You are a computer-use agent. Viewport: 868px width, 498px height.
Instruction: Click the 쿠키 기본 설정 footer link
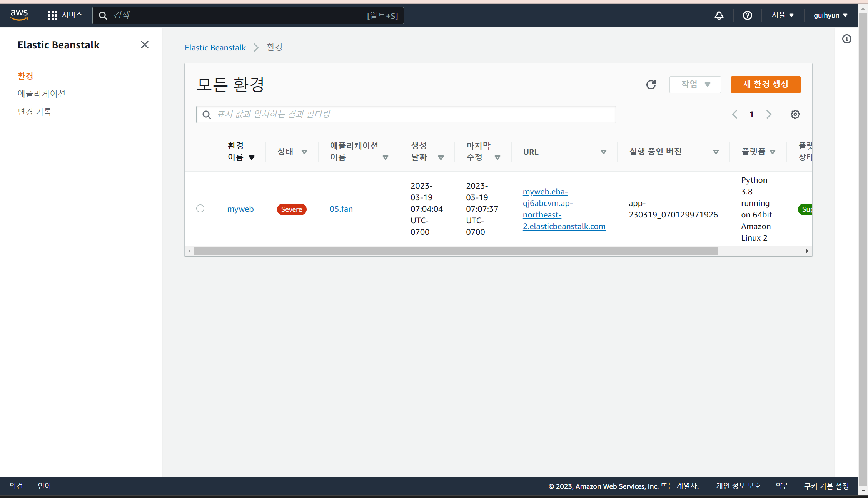point(826,486)
